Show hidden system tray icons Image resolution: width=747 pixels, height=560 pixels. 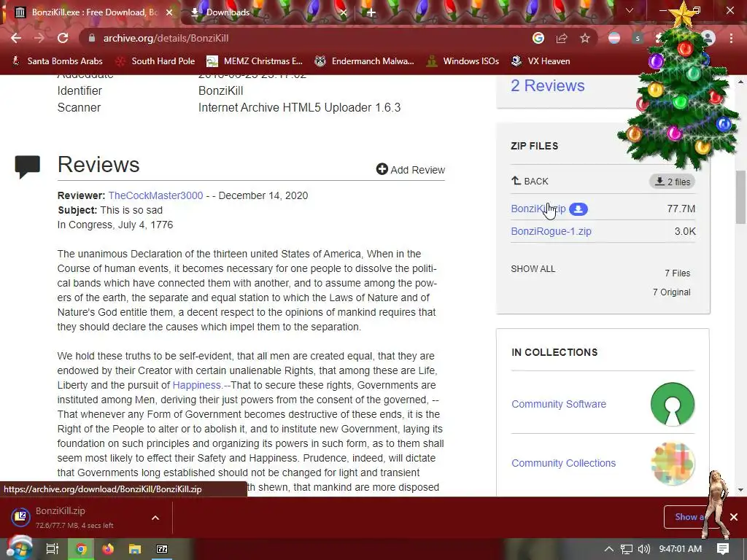coord(609,549)
